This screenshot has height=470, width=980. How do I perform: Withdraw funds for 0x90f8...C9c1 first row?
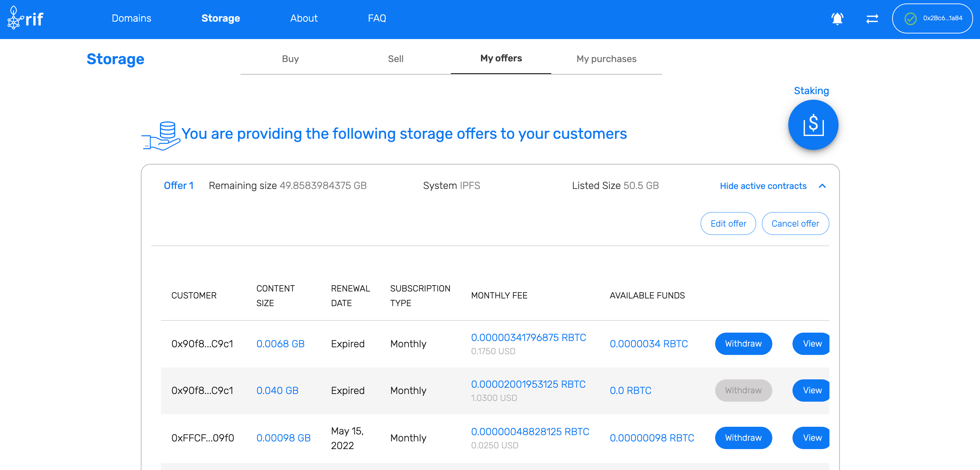[743, 343]
